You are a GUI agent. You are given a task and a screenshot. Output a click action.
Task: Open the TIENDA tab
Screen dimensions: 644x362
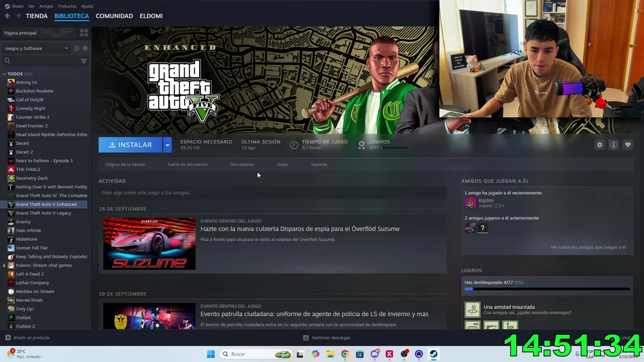click(37, 16)
